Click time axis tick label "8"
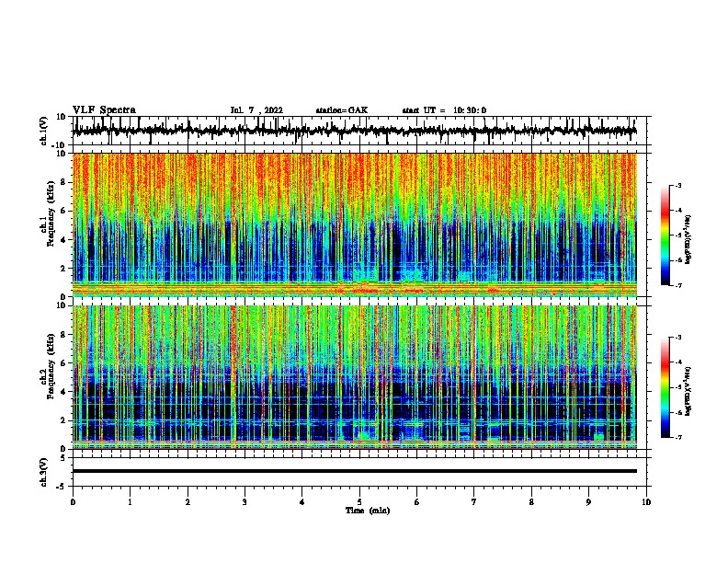Screen dimensions: 728x563 (x=531, y=501)
